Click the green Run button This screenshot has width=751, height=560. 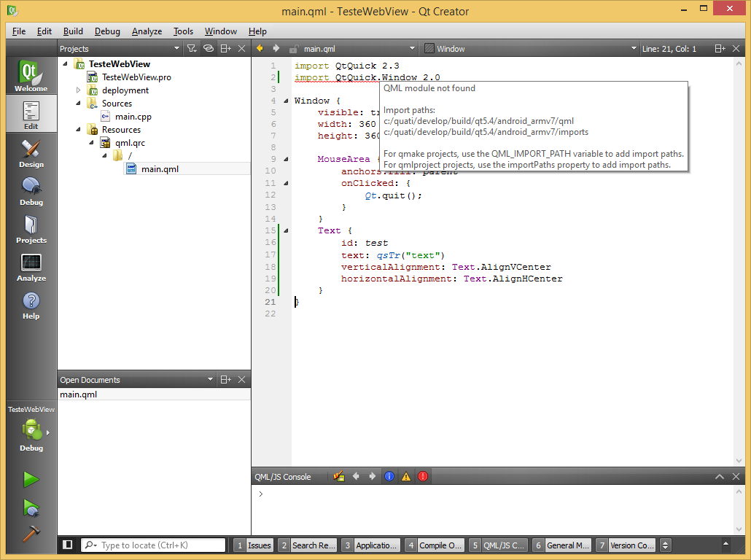31,479
